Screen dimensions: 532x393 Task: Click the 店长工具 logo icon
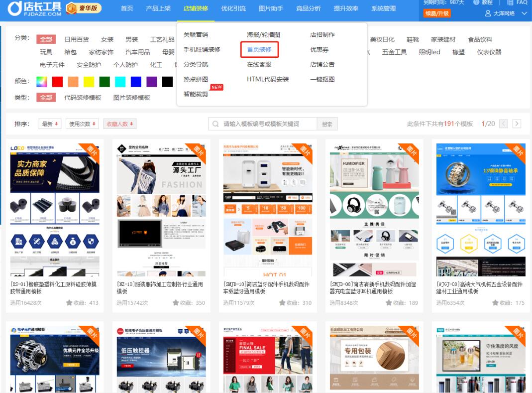point(14,8)
